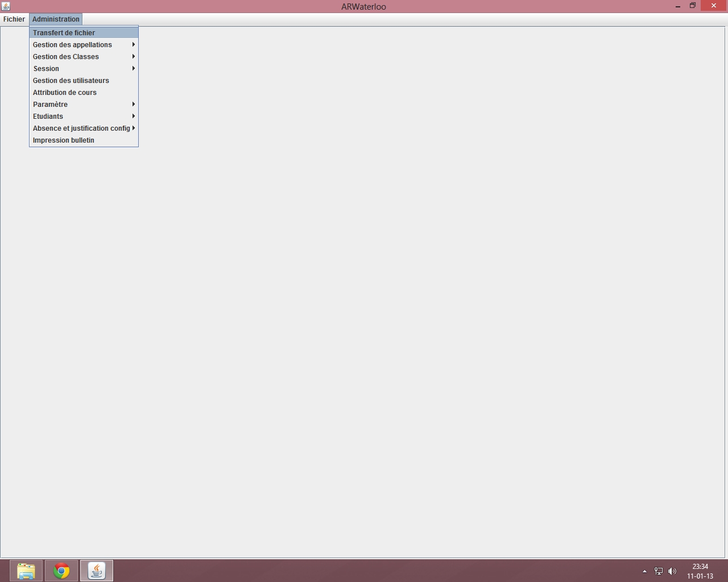Image resolution: width=728 pixels, height=582 pixels.
Task: Click the network status tray icon
Action: (659, 571)
